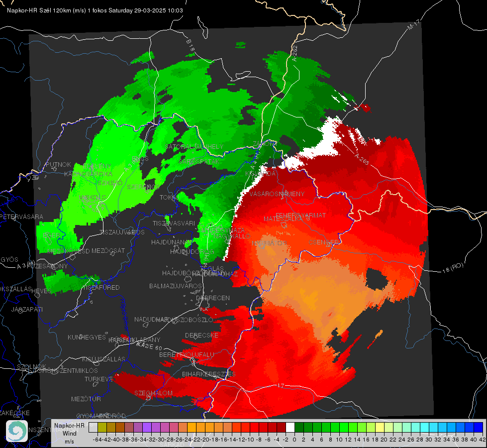The image size is (487, 448).
Task: Click the BERETTYÓÚJFALU town label
Action: pos(187,355)
